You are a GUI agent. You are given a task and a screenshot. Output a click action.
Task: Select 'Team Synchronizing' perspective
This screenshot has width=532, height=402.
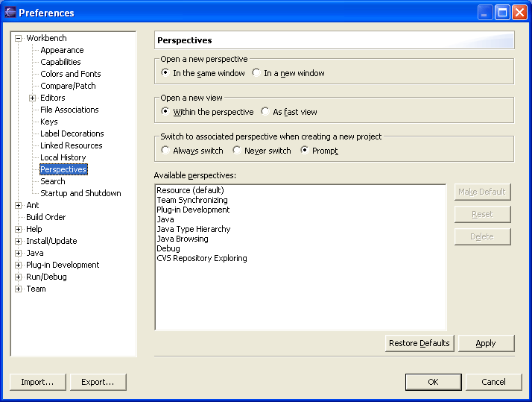192,200
